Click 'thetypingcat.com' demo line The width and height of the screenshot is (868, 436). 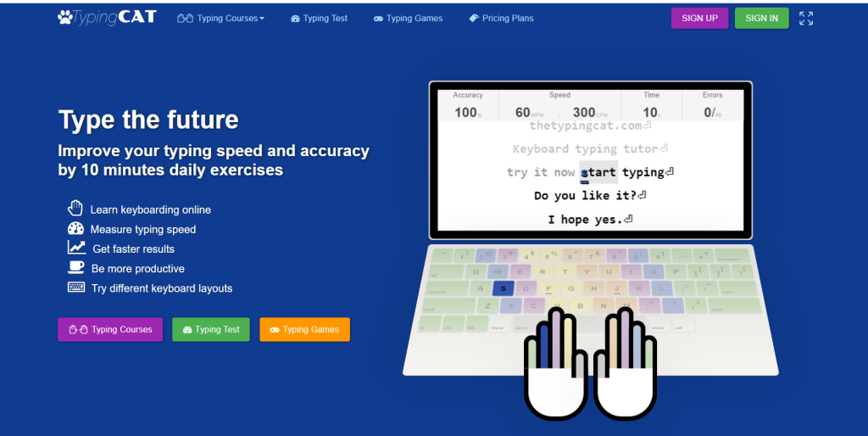point(590,126)
